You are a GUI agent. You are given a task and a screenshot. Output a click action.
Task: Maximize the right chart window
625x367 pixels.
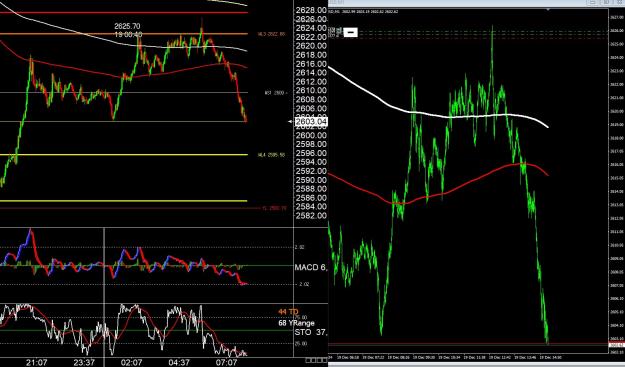(x=607, y=2)
